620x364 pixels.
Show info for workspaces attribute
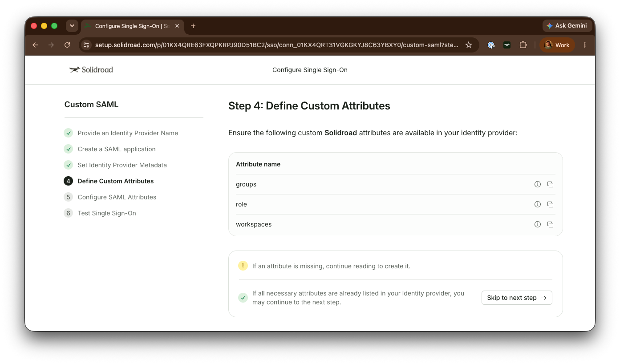[537, 224]
